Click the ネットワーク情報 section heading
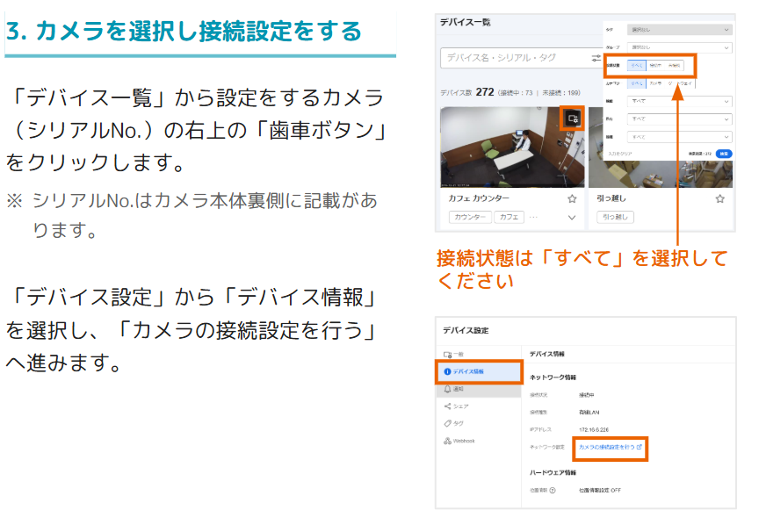 pos(553,377)
